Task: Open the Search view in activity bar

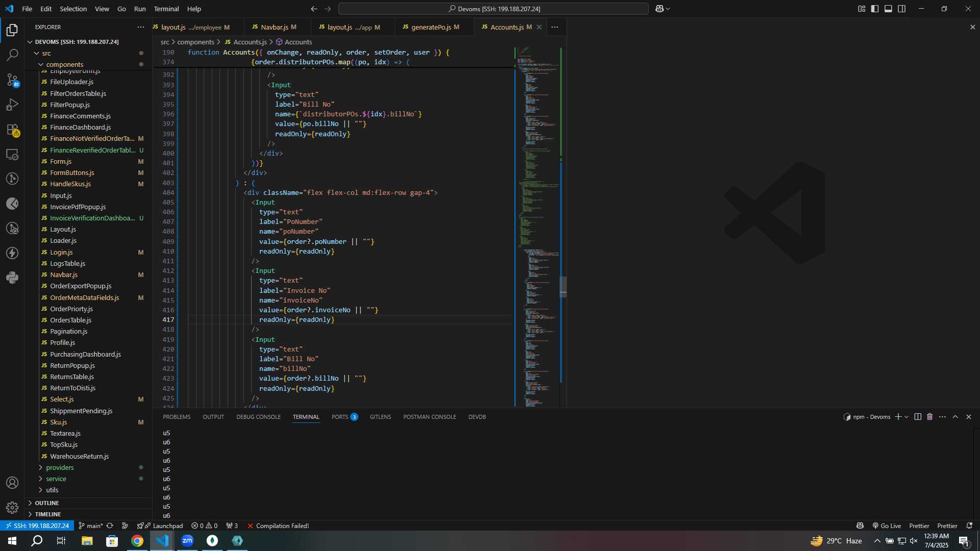Action: [x=12, y=55]
